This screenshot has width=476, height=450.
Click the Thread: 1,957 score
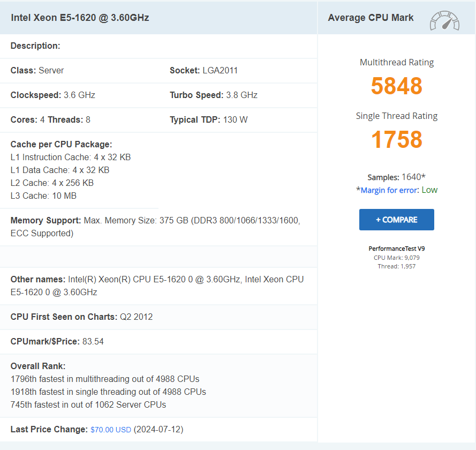tap(396, 266)
